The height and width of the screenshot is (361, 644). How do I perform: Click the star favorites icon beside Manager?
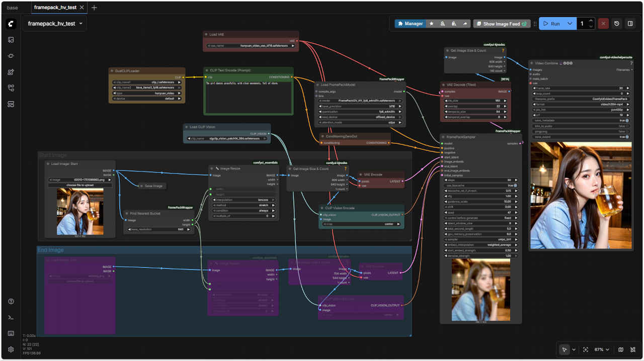[431, 24]
